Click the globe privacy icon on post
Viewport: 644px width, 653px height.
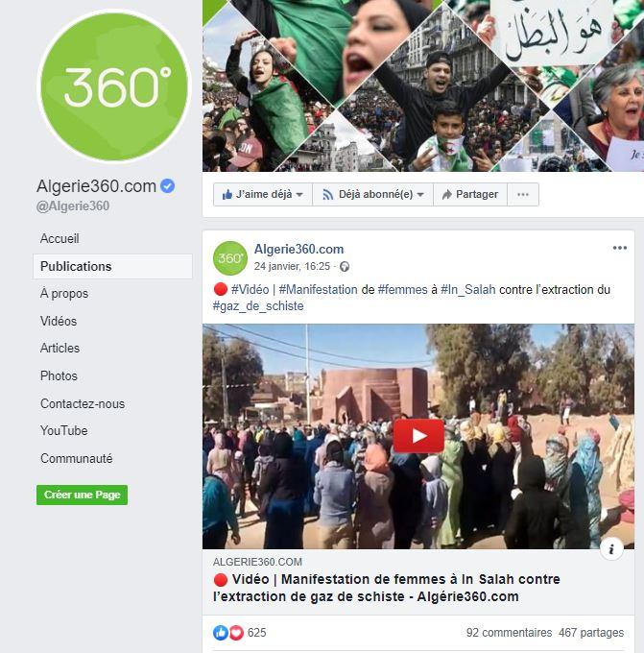coord(345,267)
